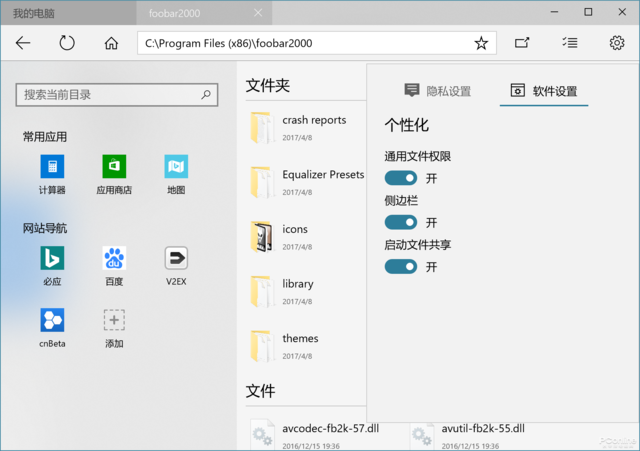Viewport: 640px width, 451px height.
Task: Toggle 通用文件权限 switch off
Action: (401, 178)
